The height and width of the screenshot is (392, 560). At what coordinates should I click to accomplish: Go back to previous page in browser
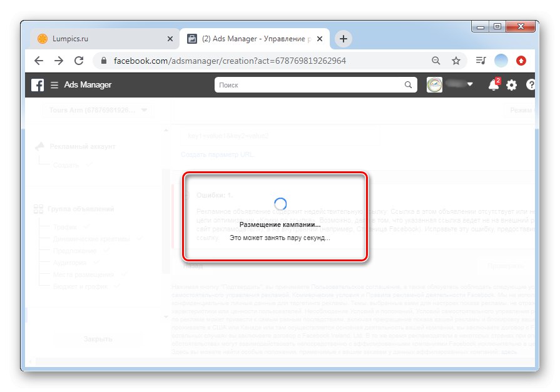tap(39, 61)
